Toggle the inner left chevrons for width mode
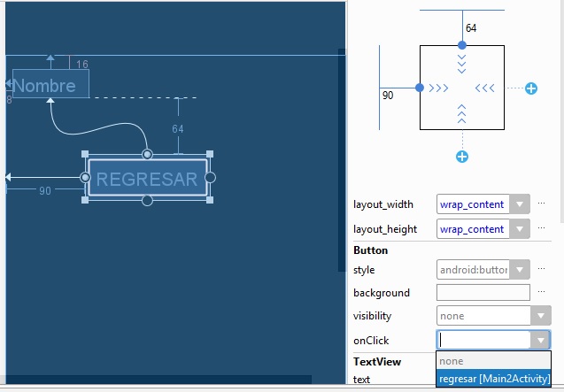Screen dimensions: 564x392 click(x=439, y=88)
